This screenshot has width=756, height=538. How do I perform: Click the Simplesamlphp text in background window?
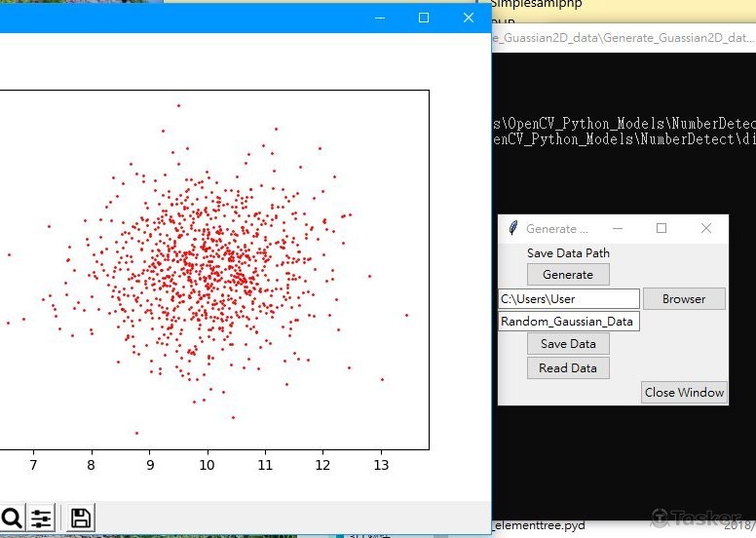[x=536, y=4]
